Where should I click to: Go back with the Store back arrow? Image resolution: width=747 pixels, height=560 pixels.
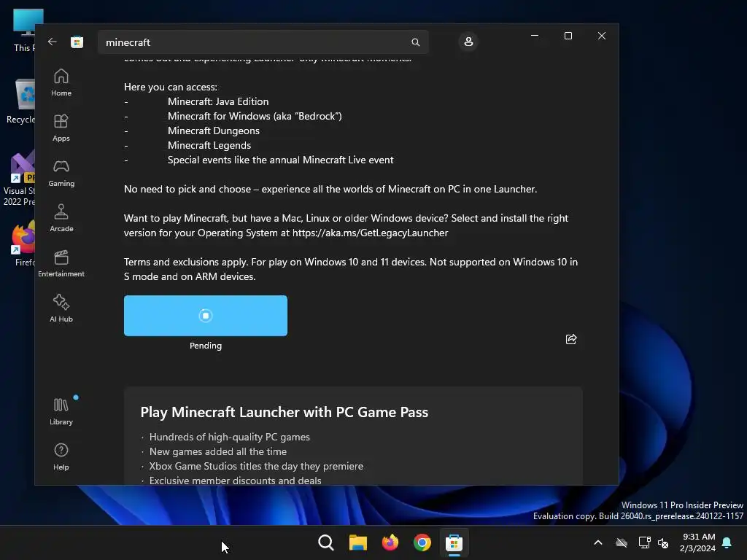click(x=53, y=42)
